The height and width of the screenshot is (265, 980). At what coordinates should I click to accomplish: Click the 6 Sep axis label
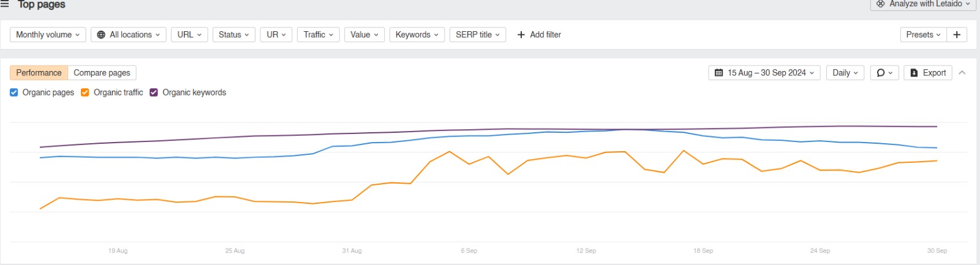(x=469, y=251)
